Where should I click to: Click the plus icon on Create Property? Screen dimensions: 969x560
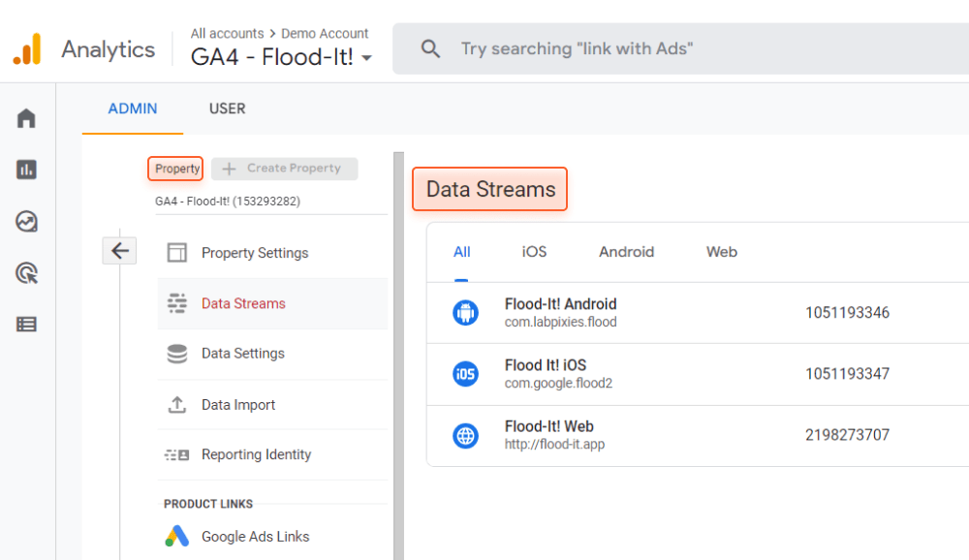[x=230, y=169]
